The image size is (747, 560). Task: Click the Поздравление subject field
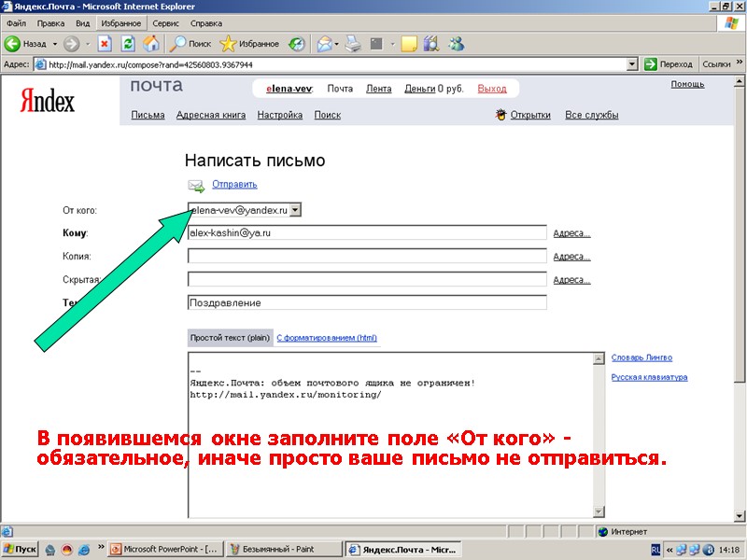click(x=367, y=302)
